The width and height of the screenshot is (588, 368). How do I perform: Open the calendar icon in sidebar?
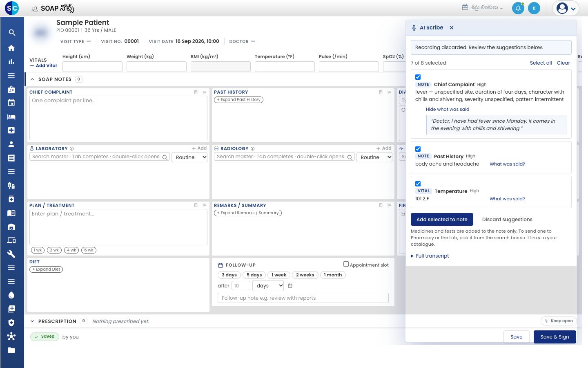coord(11,103)
